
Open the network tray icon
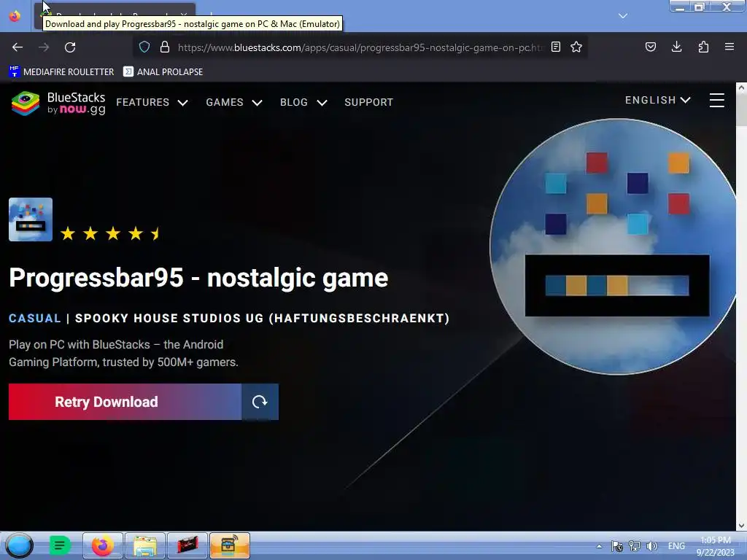click(x=635, y=546)
